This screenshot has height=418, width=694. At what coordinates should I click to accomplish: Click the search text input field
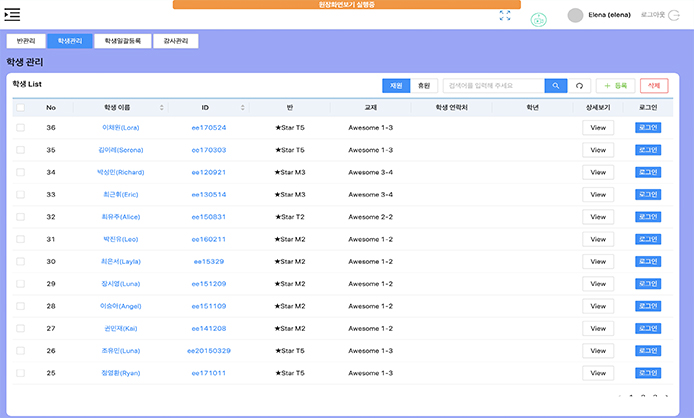[x=493, y=86]
